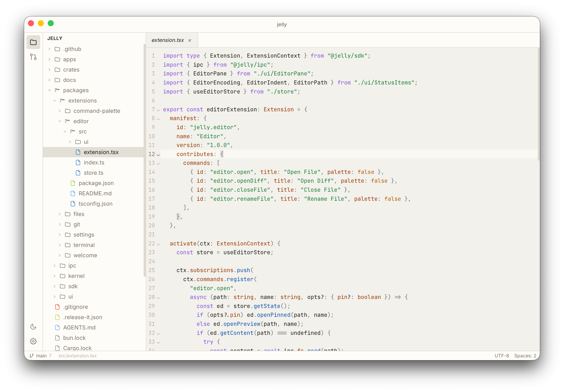The width and height of the screenshot is (564, 392).
Task: Fold the contributes block at line 12
Action: pos(158,155)
